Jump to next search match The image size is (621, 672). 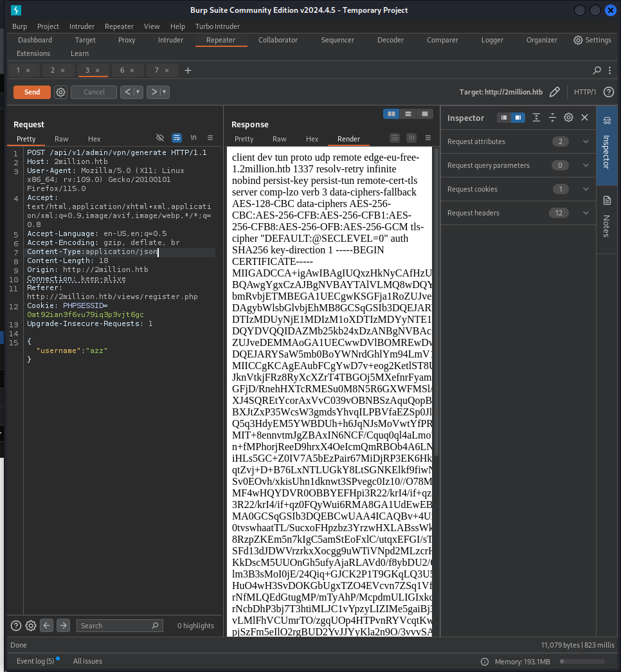click(63, 626)
